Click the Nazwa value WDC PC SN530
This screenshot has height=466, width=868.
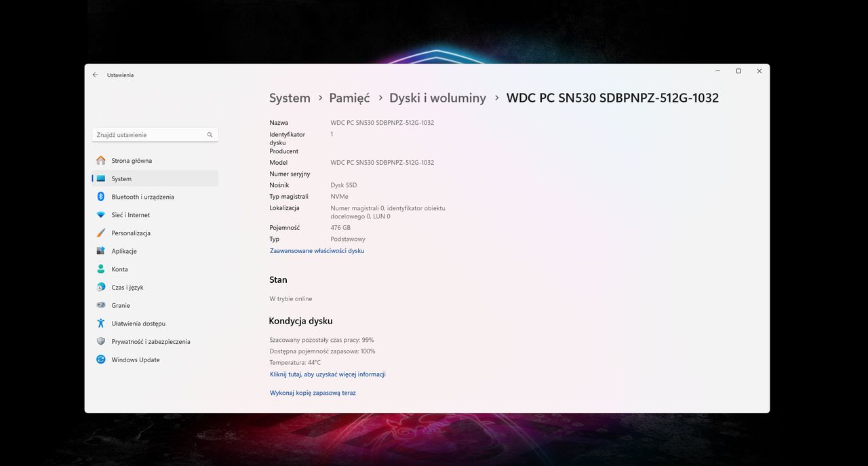click(382, 123)
